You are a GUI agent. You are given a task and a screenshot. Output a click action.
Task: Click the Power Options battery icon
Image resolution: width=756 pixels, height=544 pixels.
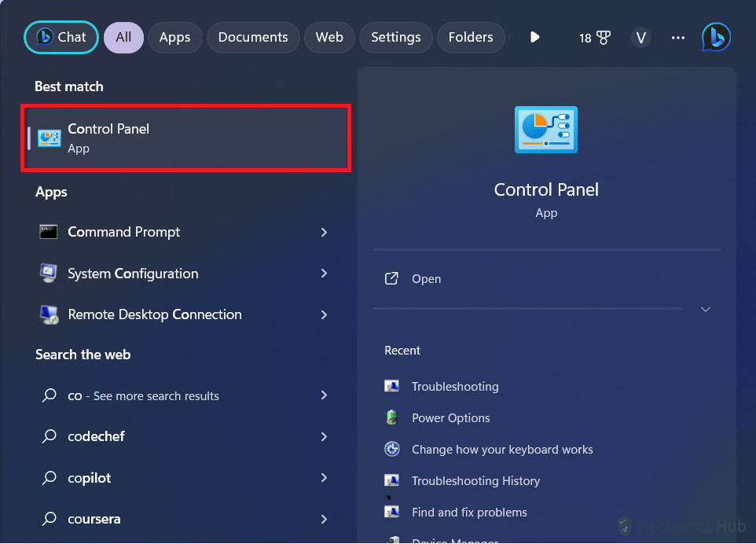[392, 417]
